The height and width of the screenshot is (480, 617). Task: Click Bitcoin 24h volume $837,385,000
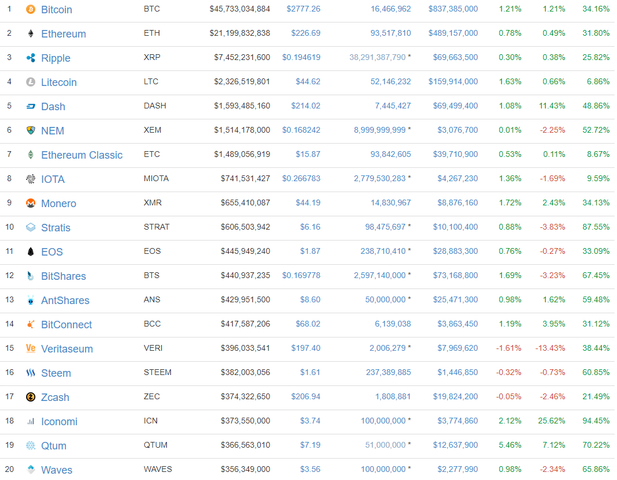[453, 9]
